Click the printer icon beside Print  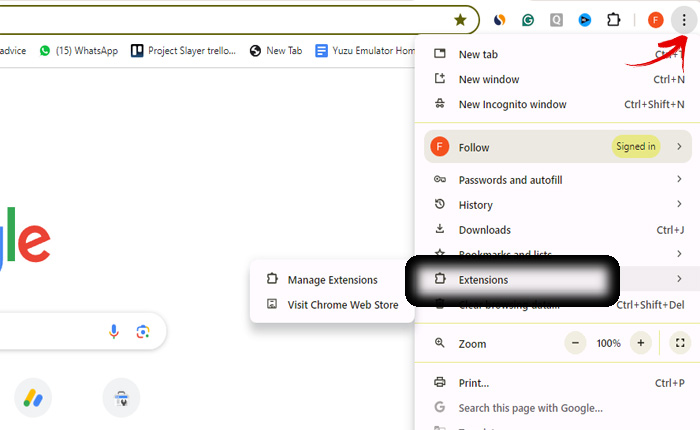440,382
